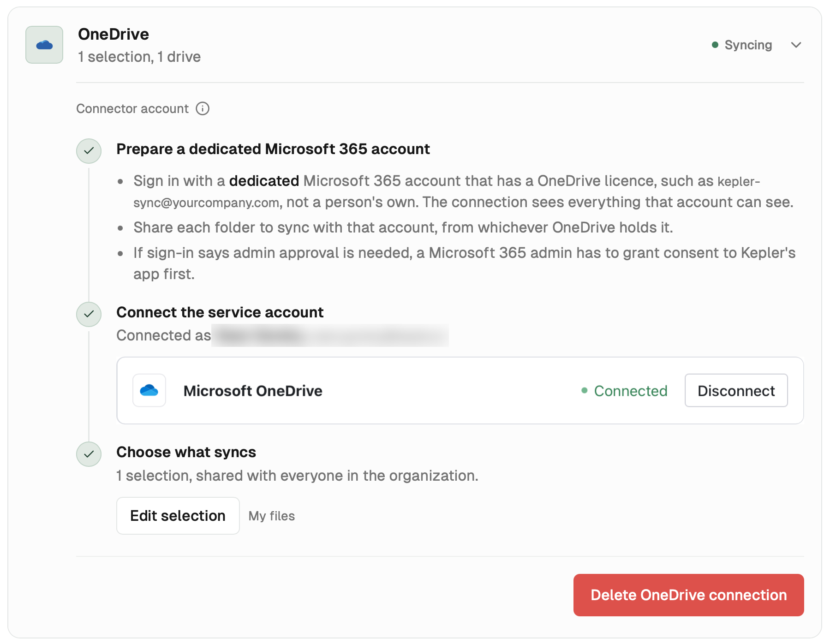The width and height of the screenshot is (830, 644).
Task: Click the Connect the service account heading
Action: 220,312
